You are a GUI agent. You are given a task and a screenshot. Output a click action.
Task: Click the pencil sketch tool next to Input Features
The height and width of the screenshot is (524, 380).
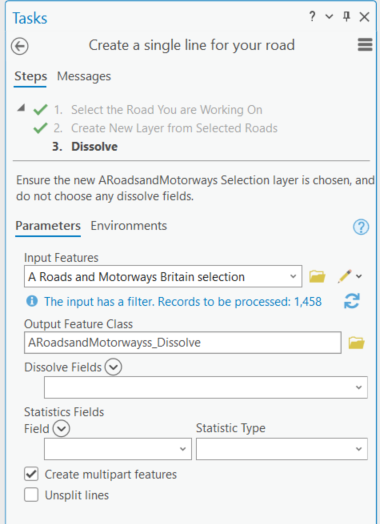click(344, 276)
